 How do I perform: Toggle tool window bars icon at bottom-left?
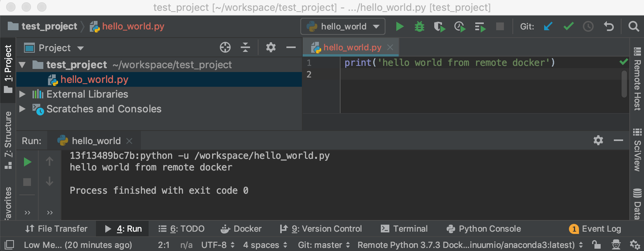[9, 245]
